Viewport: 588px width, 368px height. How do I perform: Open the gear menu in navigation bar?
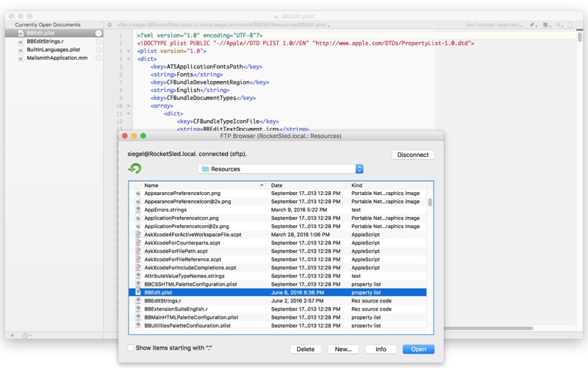(x=110, y=25)
